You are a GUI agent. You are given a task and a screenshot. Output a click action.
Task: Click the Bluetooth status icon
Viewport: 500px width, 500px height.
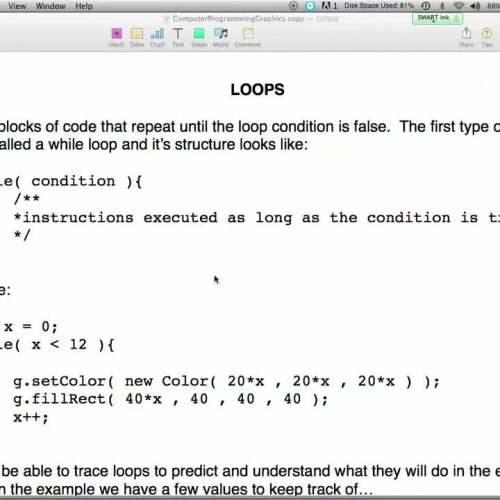pos(442,6)
